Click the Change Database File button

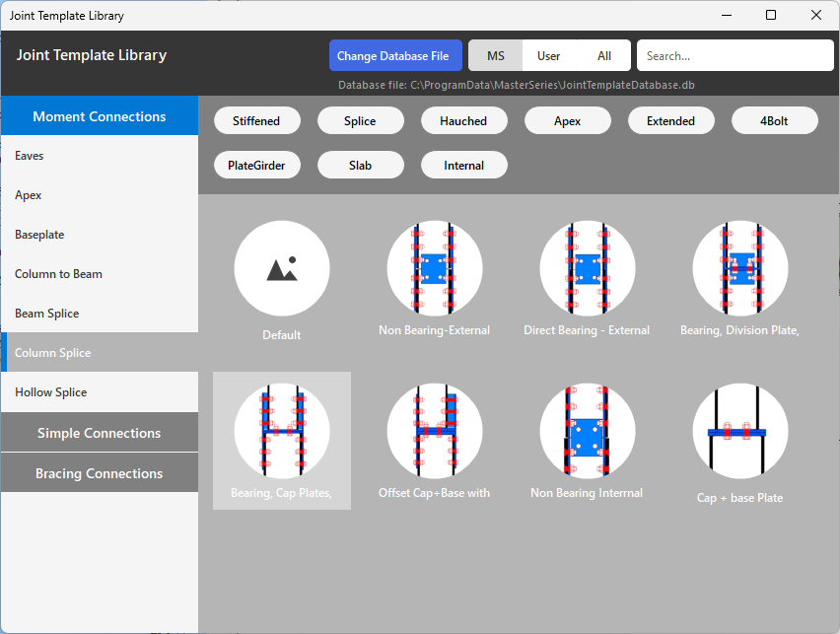pos(392,56)
